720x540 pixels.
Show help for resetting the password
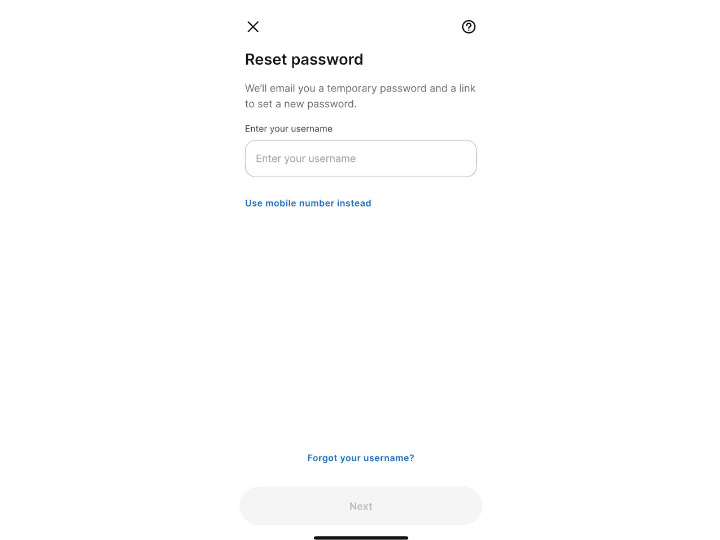click(468, 27)
